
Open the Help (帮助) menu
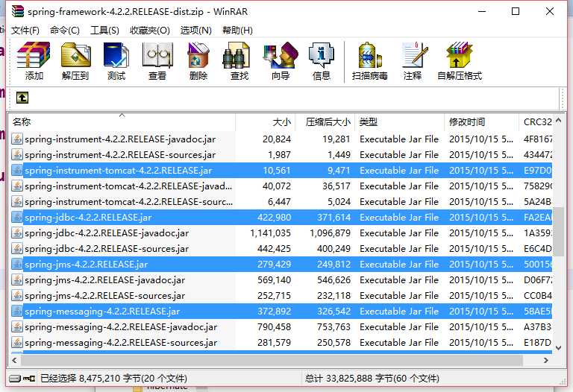coord(237,31)
